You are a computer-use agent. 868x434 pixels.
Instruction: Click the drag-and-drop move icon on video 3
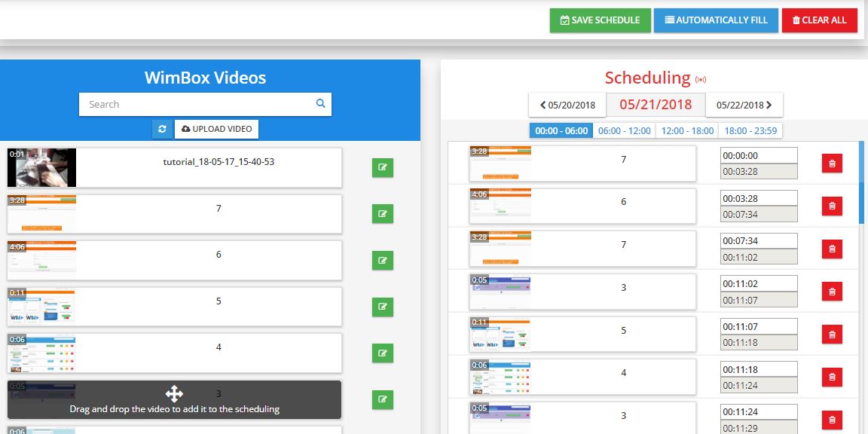[x=174, y=393]
